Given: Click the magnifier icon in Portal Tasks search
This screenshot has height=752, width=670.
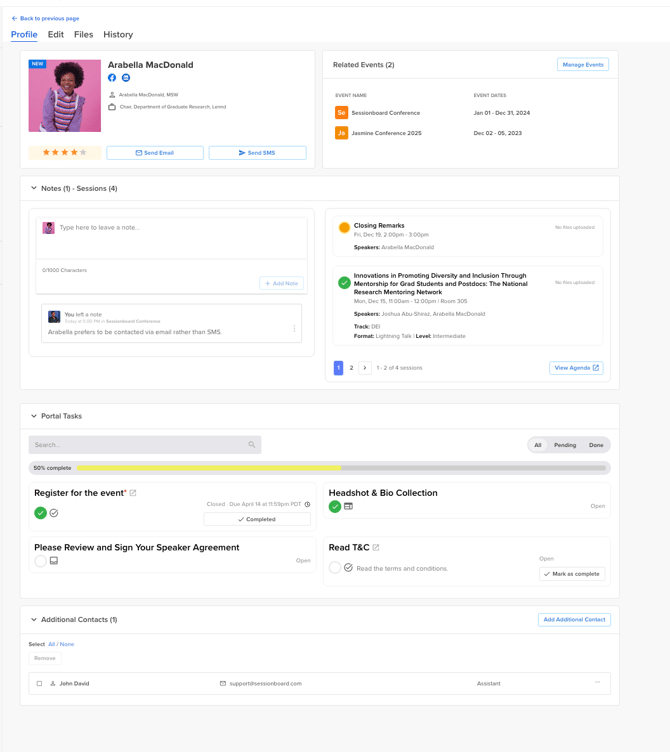Looking at the screenshot, I should pyautogui.click(x=252, y=445).
